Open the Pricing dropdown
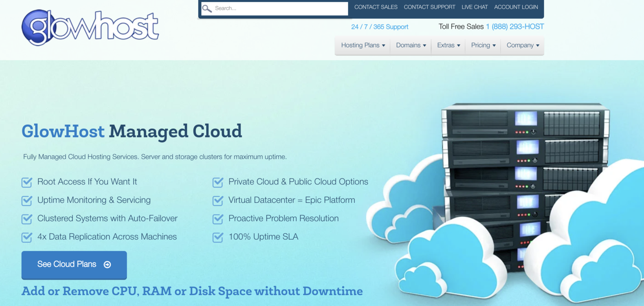 tap(483, 45)
